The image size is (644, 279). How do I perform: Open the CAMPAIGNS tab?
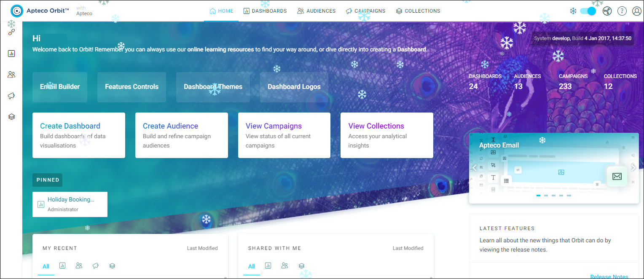click(x=365, y=11)
